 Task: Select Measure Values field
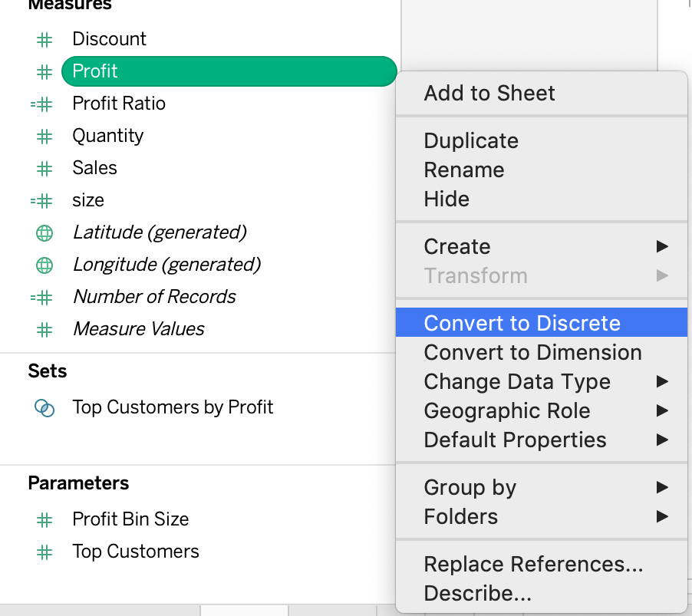coord(139,329)
